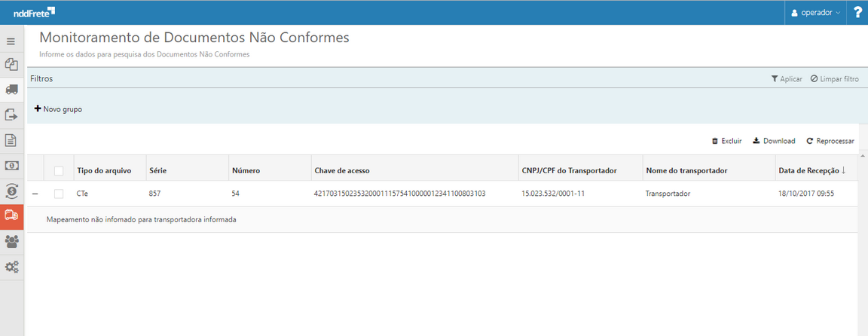This screenshot has height=336, width=868.
Task: Select the CTe row checkbox
Action: click(x=59, y=194)
